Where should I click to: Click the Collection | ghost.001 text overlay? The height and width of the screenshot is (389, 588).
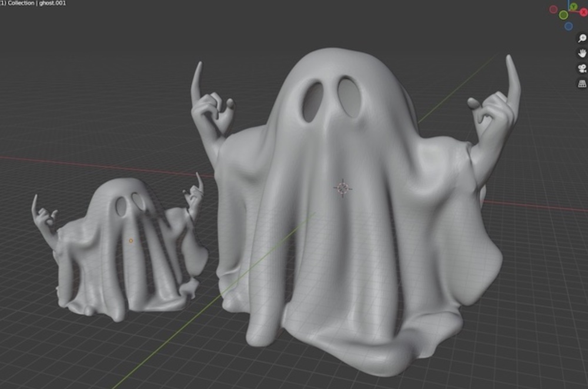tap(34, 4)
